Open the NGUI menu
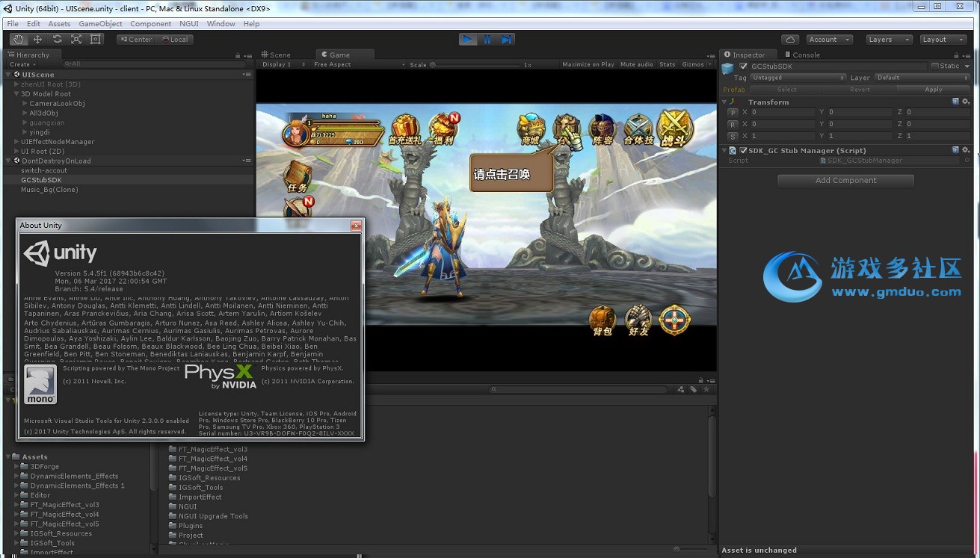The image size is (980, 558). coord(189,24)
